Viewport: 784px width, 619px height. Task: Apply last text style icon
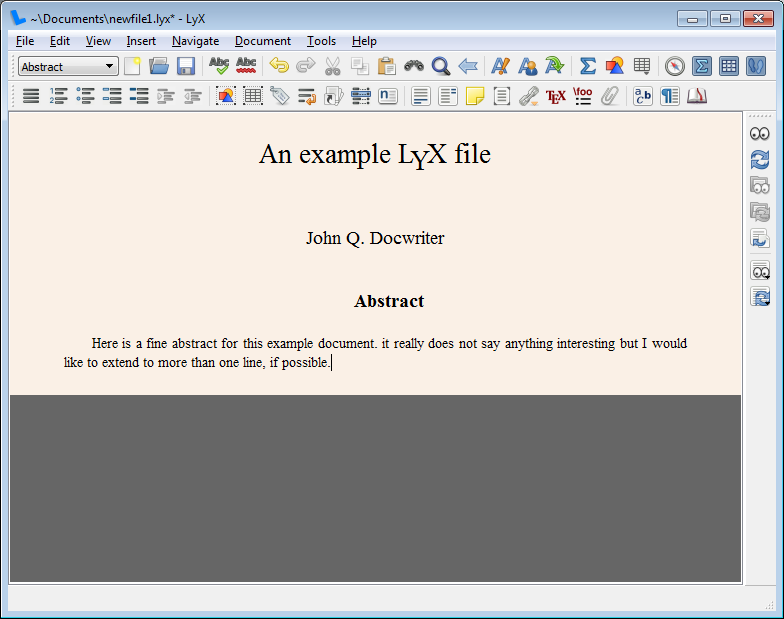point(554,66)
